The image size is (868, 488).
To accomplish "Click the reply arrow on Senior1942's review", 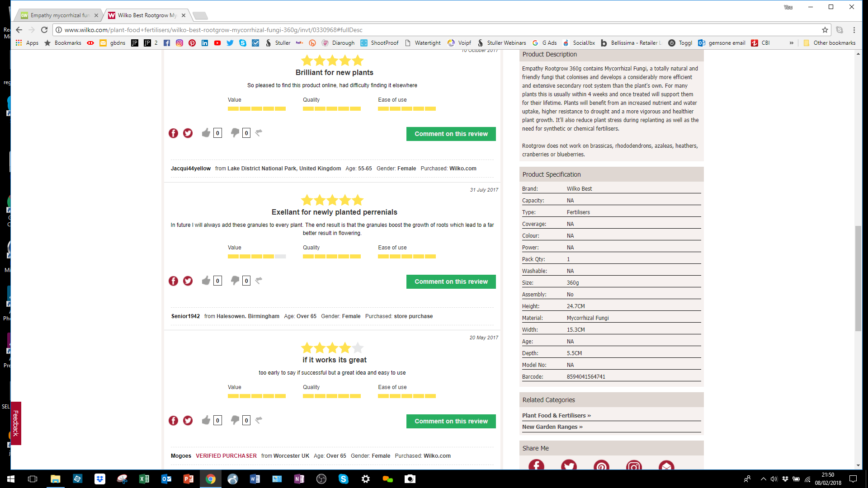I will tap(259, 281).
